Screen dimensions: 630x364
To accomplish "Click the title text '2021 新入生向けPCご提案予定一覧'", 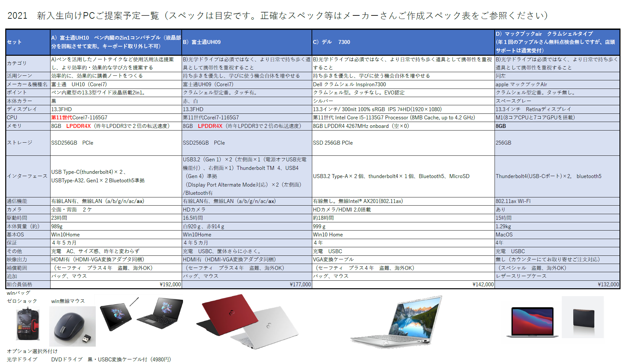I will point(83,15).
